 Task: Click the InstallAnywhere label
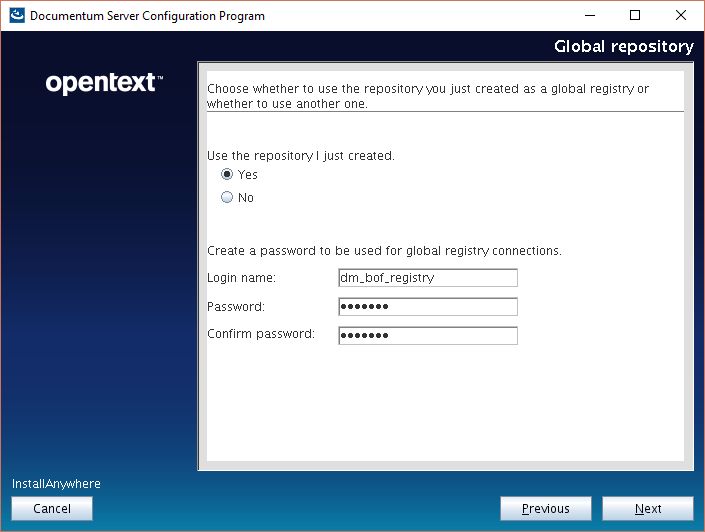56,484
